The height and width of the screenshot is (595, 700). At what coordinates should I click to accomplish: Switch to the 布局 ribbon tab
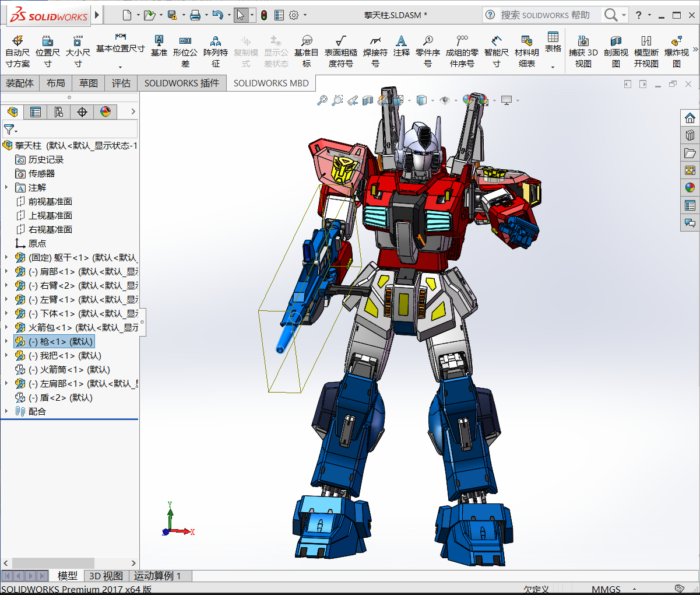pos(56,83)
